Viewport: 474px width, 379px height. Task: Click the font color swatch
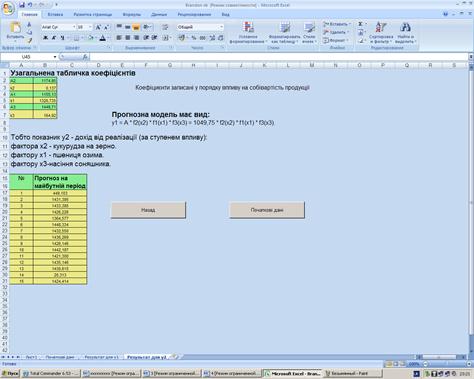(103, 38)
